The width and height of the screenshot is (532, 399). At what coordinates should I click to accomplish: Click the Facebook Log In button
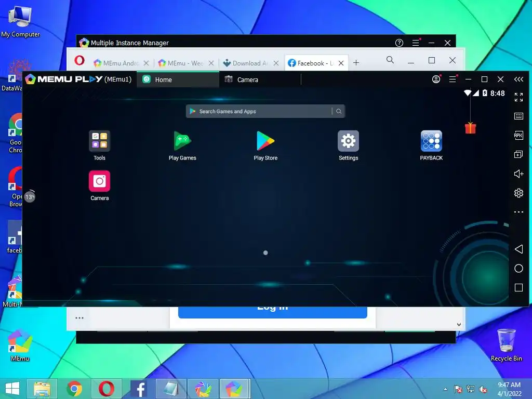coord(272,312)
